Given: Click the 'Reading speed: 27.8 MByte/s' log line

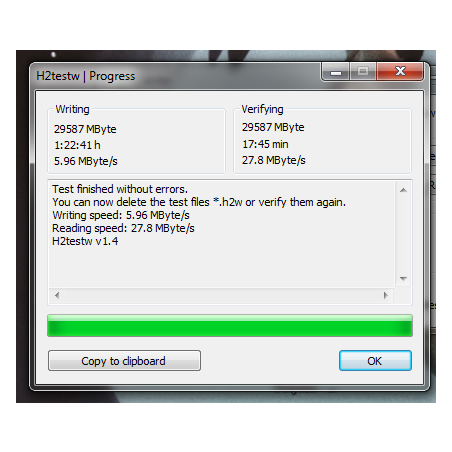Looking at the screenshot, I should click(x=123, y=228).
